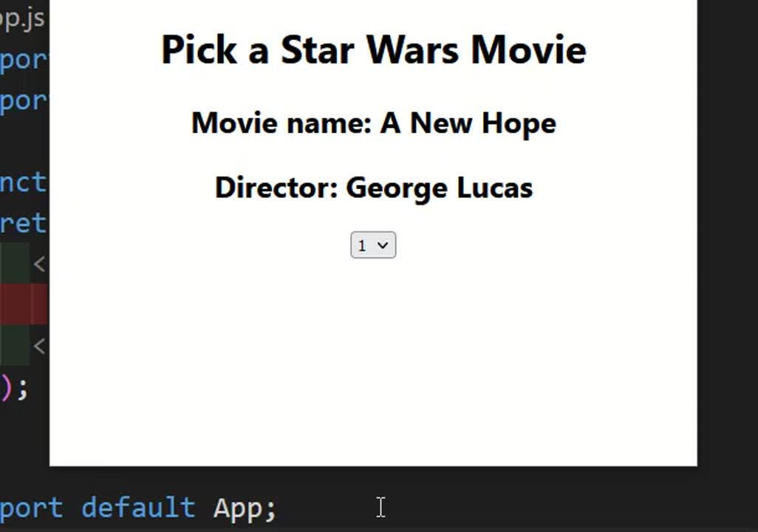Click the first import statement line
Viewport: 758px width, 532px height.
click(24, 60)
